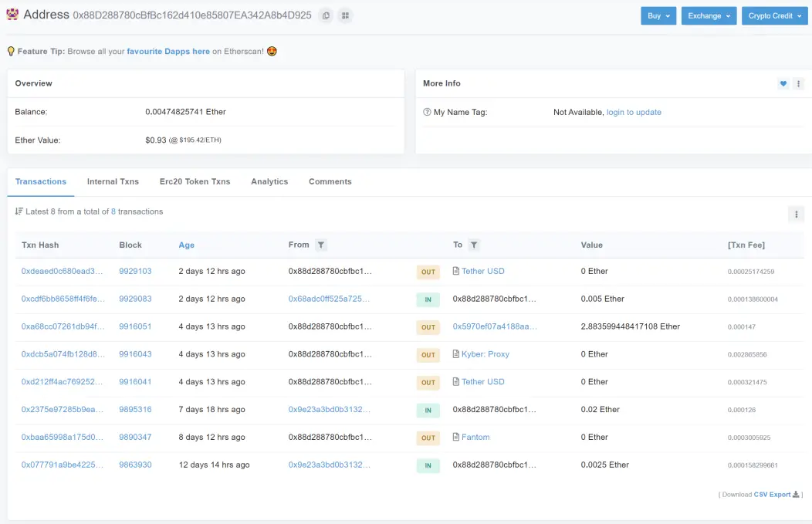Open transaction hash 0xa68cc07261db94f
Screen dimensions: 812x524
click(63, 326)
